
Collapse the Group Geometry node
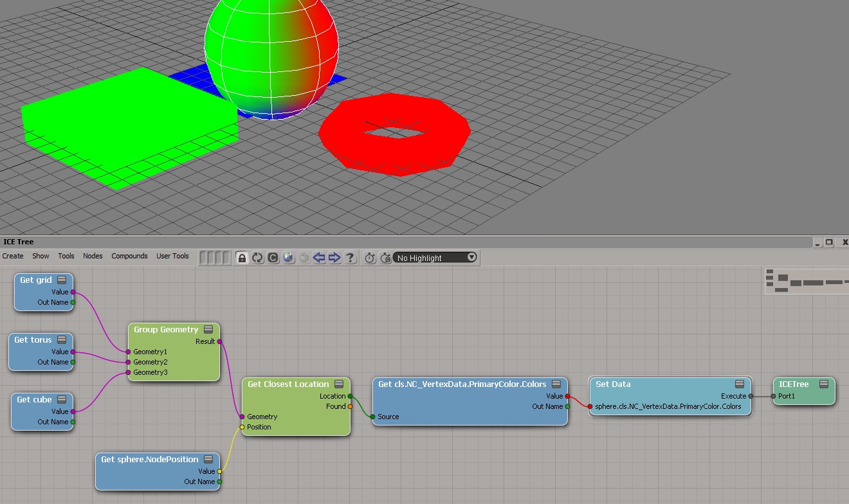tap(208, 330)
